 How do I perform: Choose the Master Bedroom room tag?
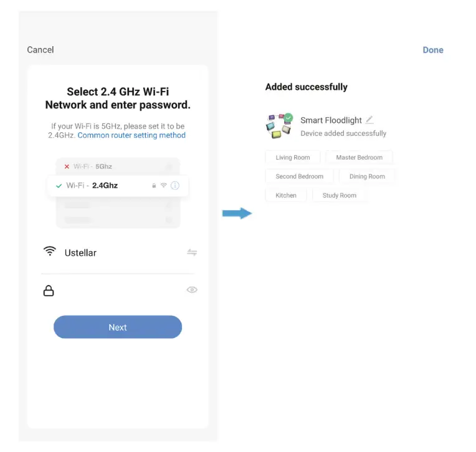click(359, 158)
